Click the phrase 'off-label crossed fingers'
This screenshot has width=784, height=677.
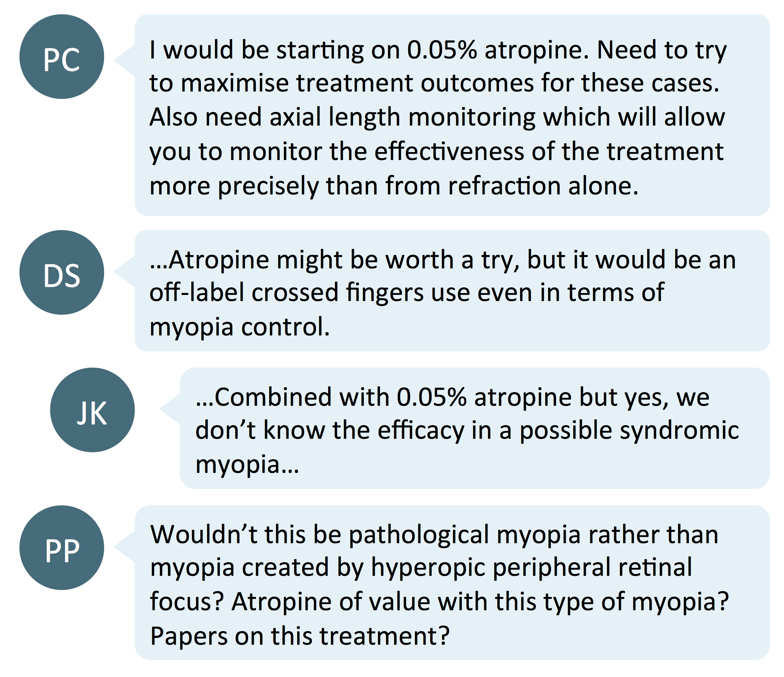click(x=286, y=292)
